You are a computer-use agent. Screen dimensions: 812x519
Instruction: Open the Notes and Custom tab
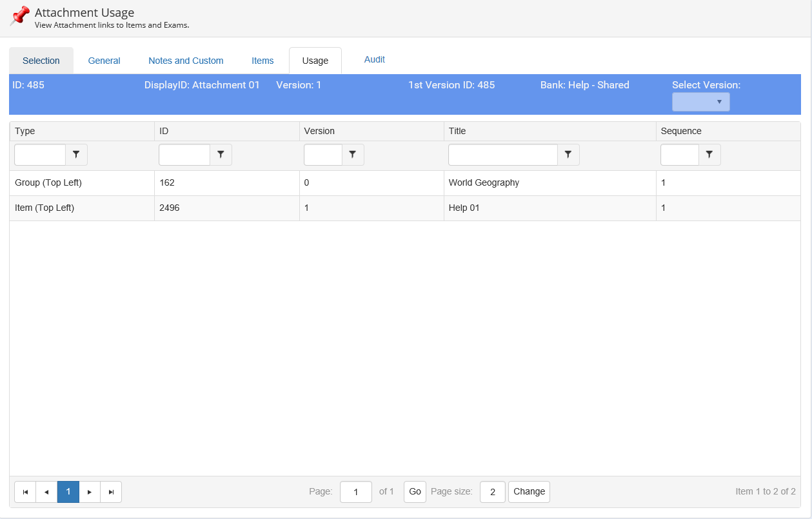tap(186, 61)
